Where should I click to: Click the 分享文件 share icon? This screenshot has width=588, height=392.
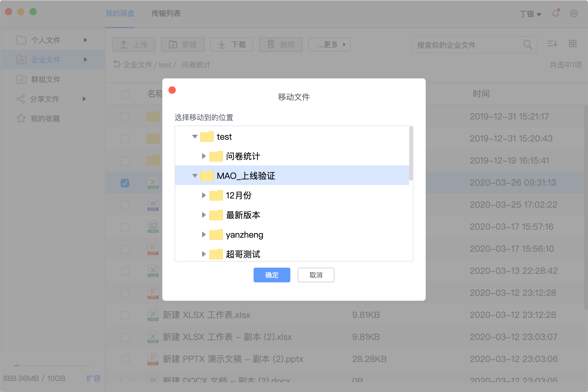[21, 99]
